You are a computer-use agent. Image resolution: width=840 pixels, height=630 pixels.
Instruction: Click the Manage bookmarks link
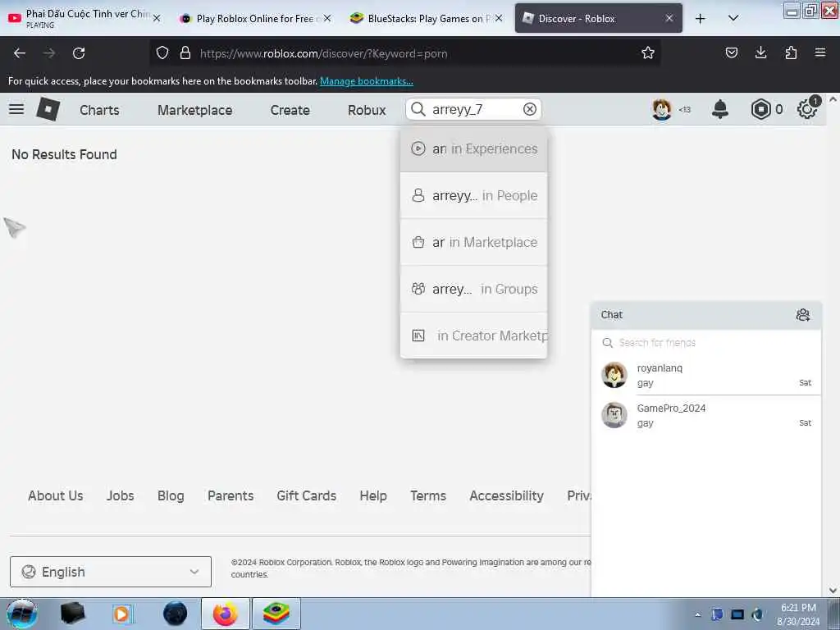point(367,81)
